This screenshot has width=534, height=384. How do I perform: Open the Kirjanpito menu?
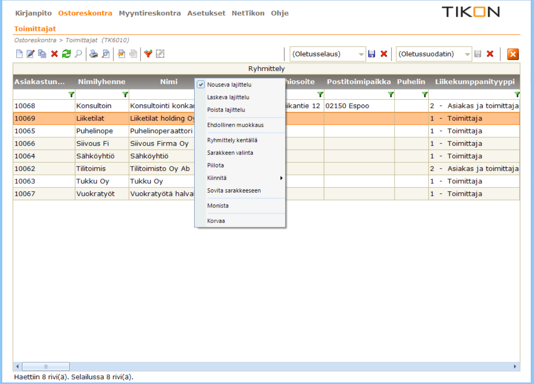click(x=33, y=13)
